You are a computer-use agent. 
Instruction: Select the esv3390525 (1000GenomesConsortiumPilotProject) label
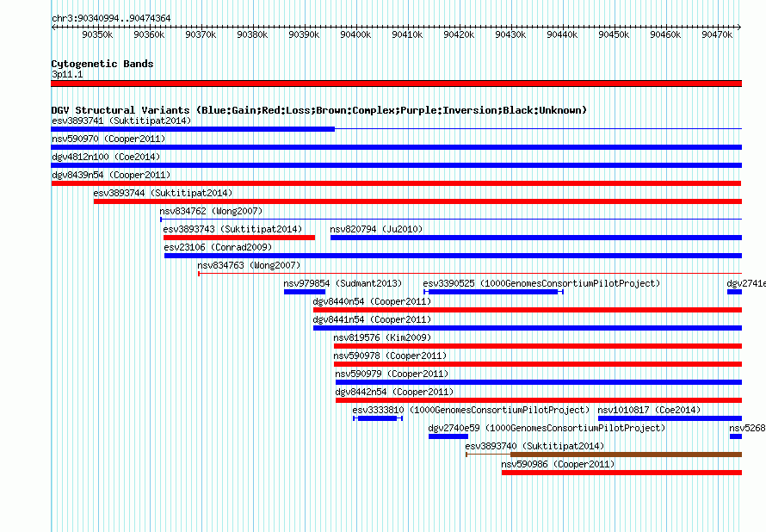click(x=541, y=283)
